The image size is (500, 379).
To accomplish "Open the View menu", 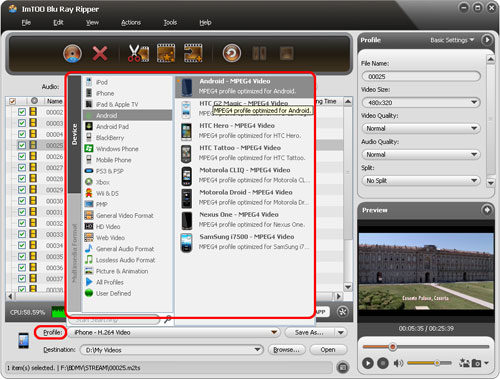I will point(92,22).
